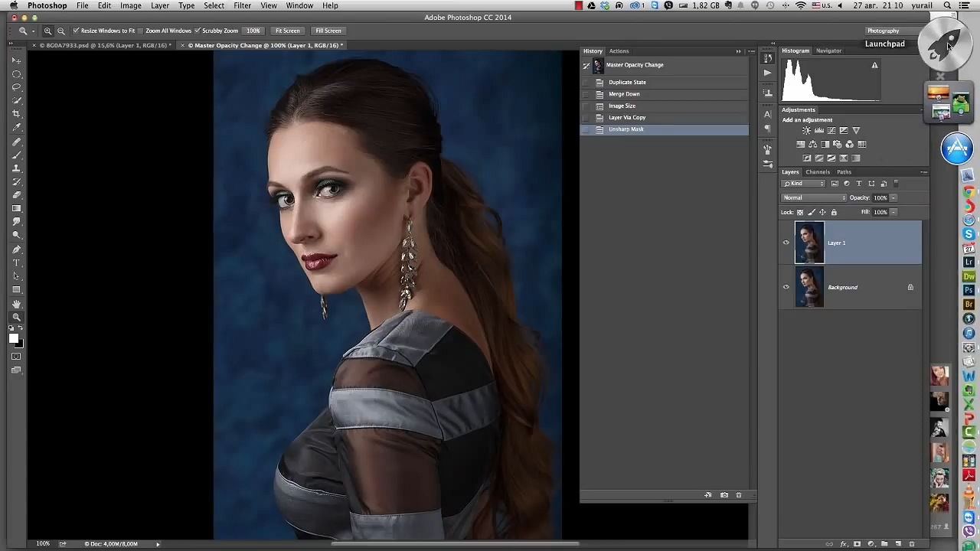Open Spotlight search in menu bar

click(947, 5)
